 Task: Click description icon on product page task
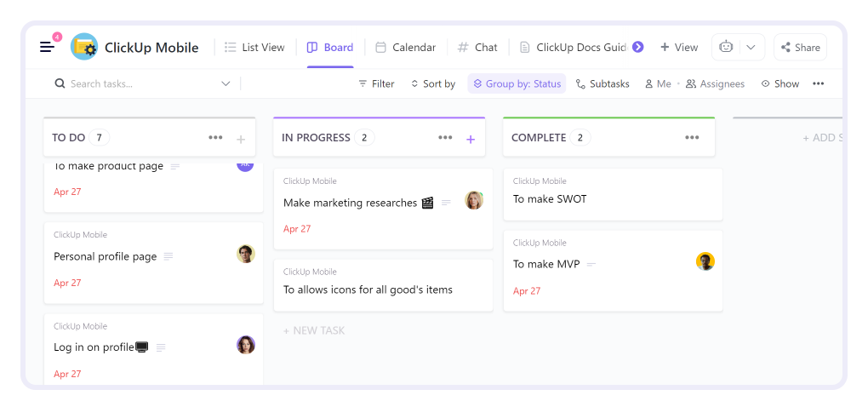click(x=175, y=166)
